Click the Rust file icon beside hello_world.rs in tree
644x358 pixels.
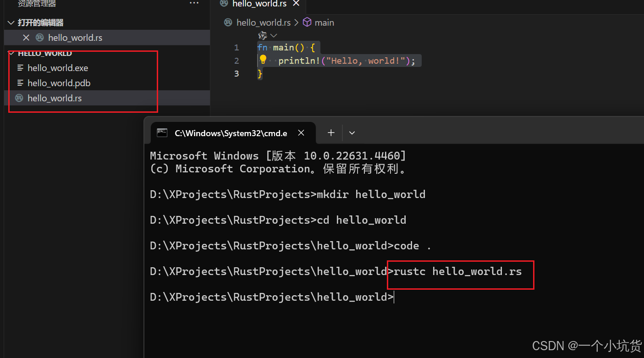(19, 98)
